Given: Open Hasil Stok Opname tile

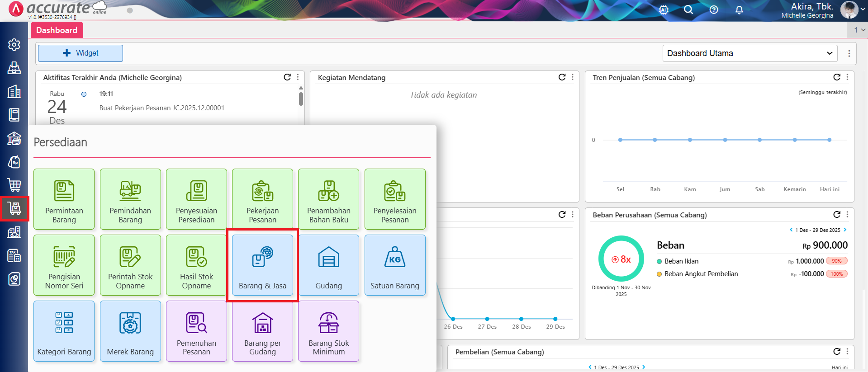Looking at the screenshot, I should [196, 265].
